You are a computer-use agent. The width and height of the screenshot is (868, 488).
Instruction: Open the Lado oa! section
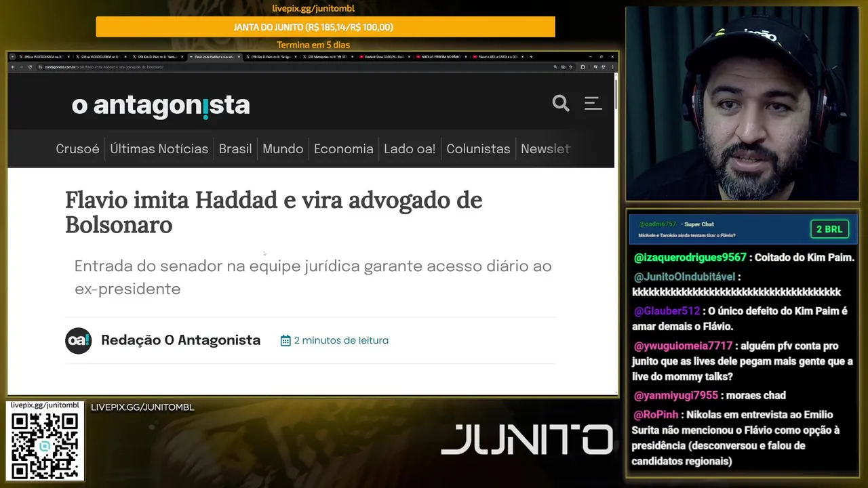coord(410,149)
